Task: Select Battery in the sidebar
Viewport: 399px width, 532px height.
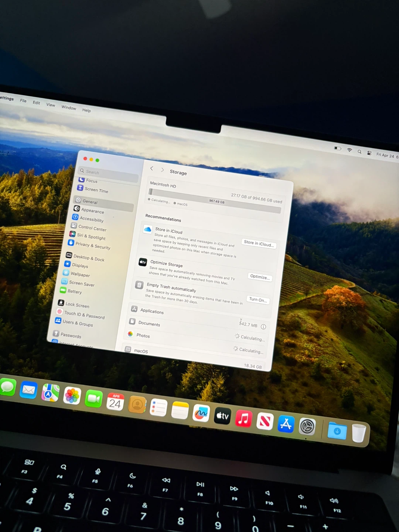Action: click(x=71, y=291)
